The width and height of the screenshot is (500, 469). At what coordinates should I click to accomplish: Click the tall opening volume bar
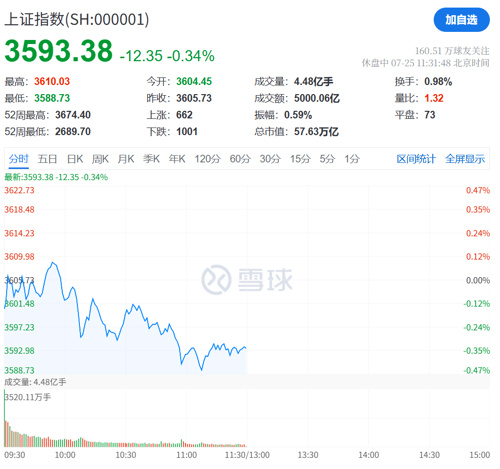coord(5,418)
